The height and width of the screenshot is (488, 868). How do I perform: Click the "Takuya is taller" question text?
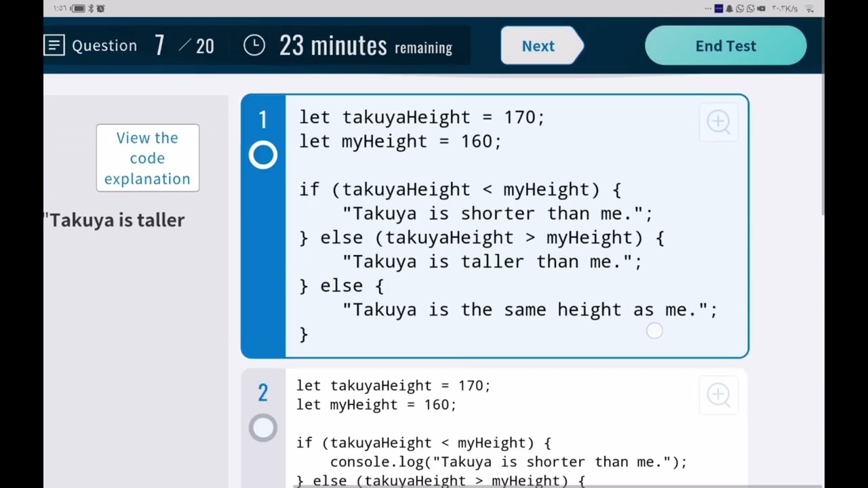click(x=116, y=220)
